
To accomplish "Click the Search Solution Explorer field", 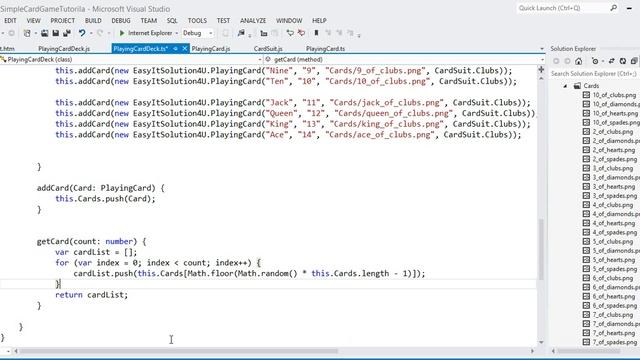I will (593, 74).
